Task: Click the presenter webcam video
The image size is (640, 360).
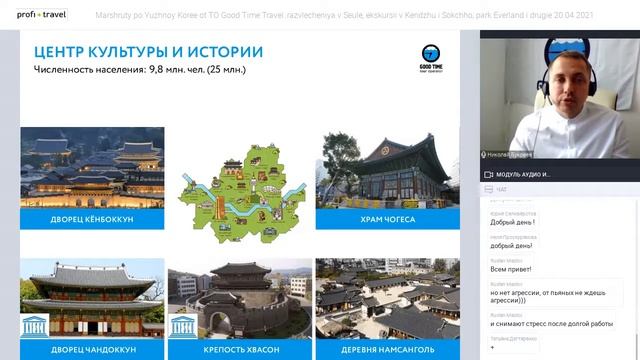Action: point(560,98)
